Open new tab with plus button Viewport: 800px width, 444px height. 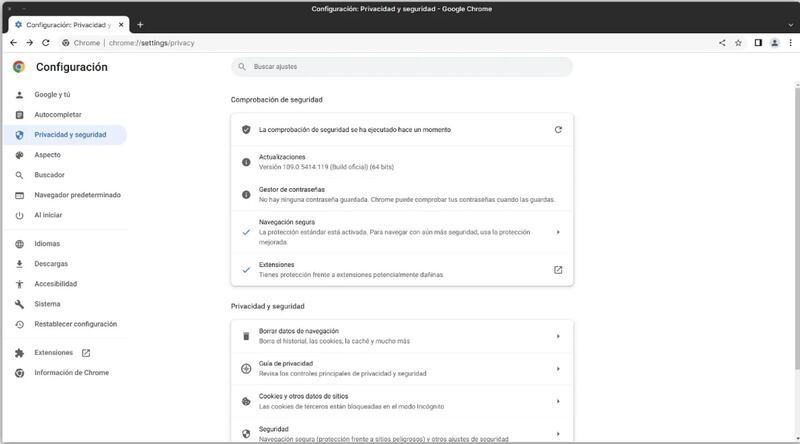140,24
